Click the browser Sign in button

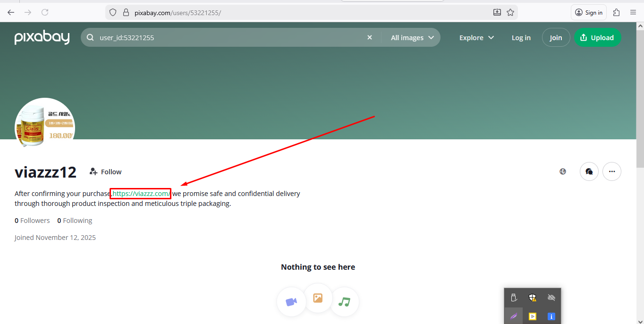click(x=589, y=13)
